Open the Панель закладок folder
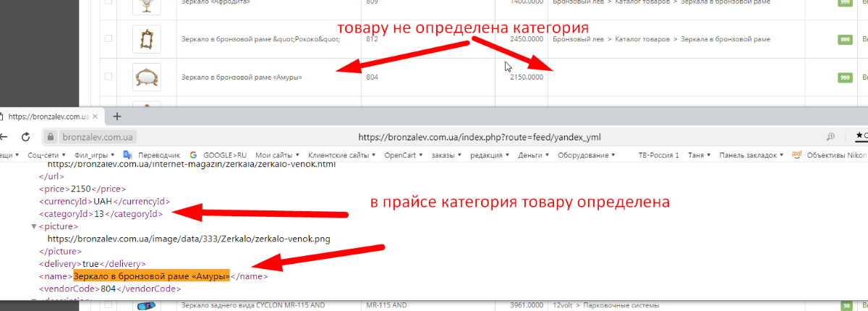 [752, 155]
